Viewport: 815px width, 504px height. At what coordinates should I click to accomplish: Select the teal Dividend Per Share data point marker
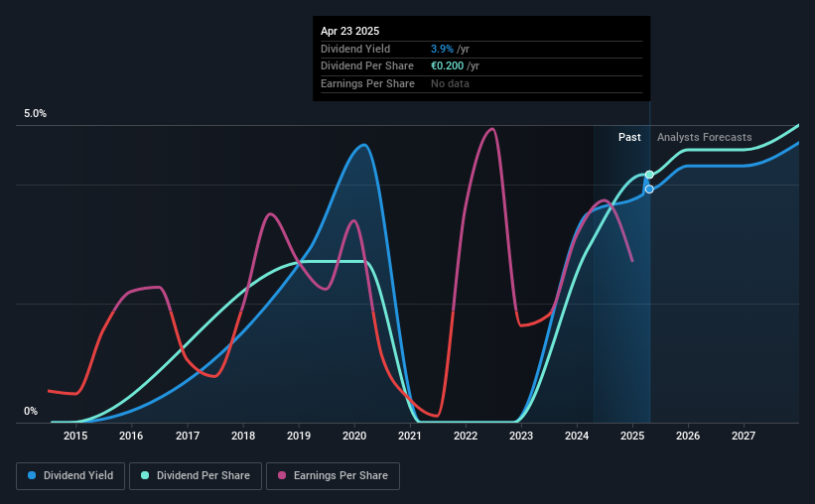pyautogui.click(x=649, y=175)
